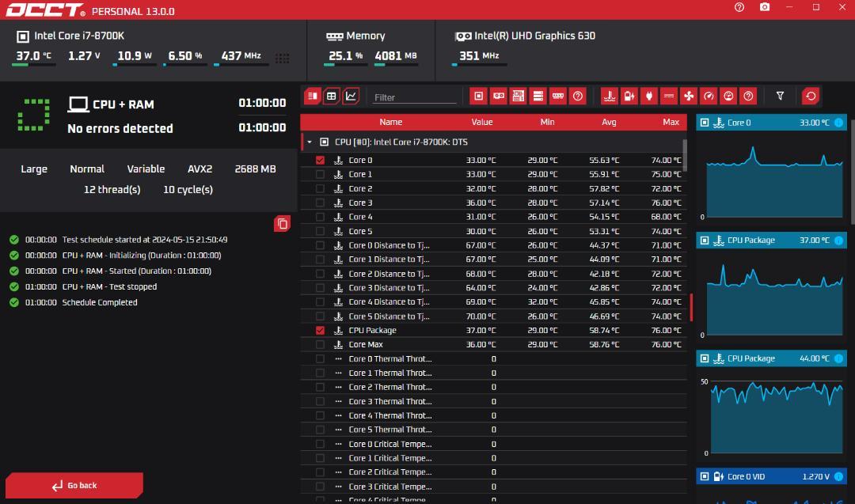
Task: Switch monitoring to table view icon
Action: tap(332, 97)
